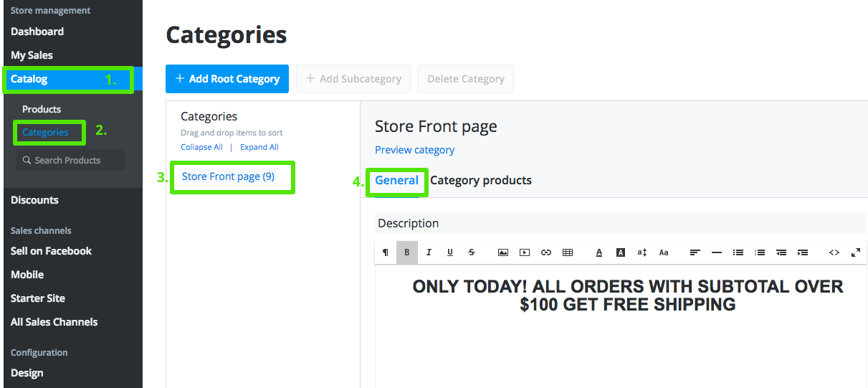Click the Add Root Category button
Image resolution: width=868 pixels, height=388 pixels.
227,79
